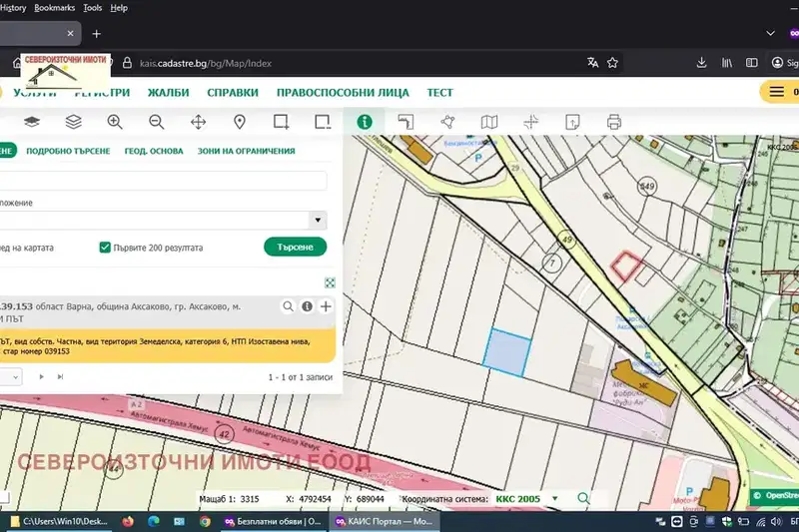Open the stacked layers panel icon
The height and width of the screenshot is (532, 799).
coord(73,122)
